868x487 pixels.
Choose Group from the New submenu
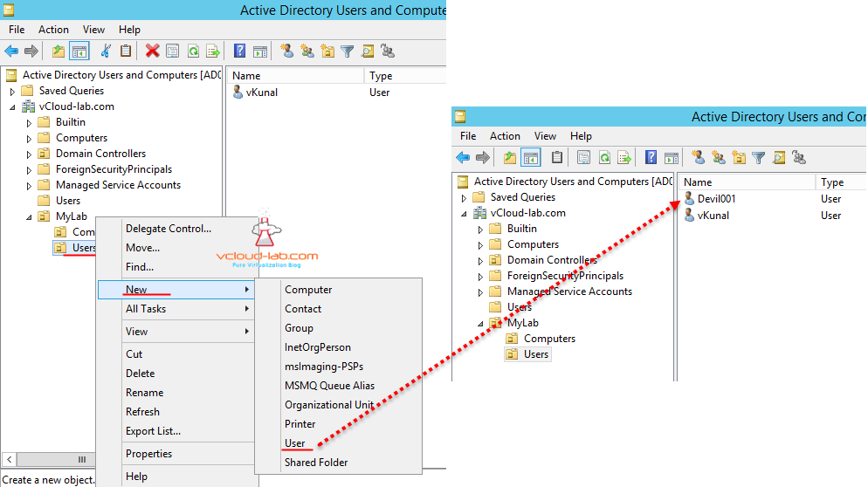coord(299,328)
